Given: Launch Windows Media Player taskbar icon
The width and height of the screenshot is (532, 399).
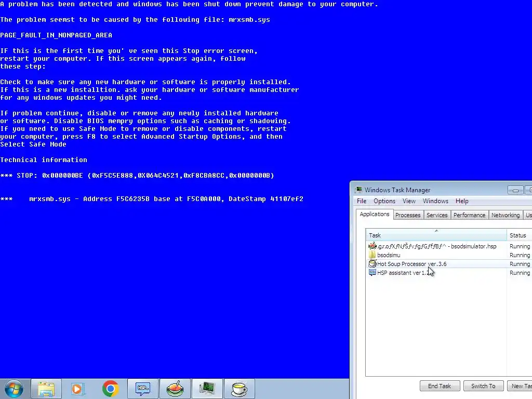Looking at the screenshot, I should tap(78, 389).
